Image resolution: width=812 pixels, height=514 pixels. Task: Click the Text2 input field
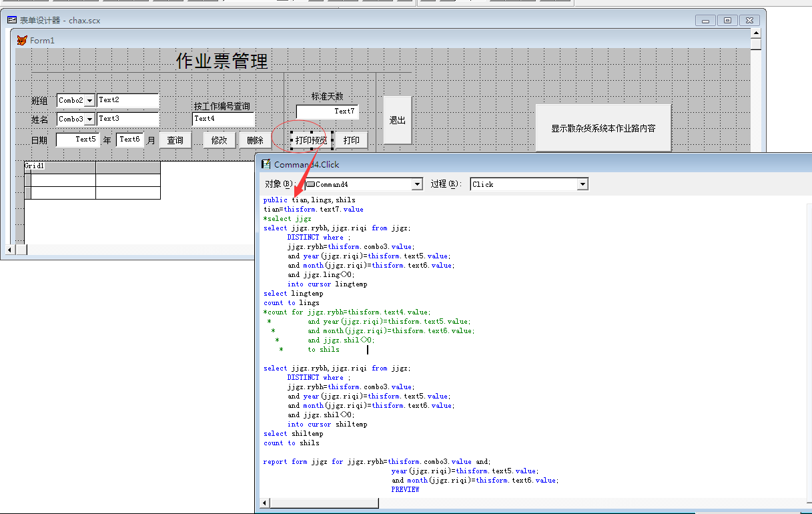click(128, 101)
